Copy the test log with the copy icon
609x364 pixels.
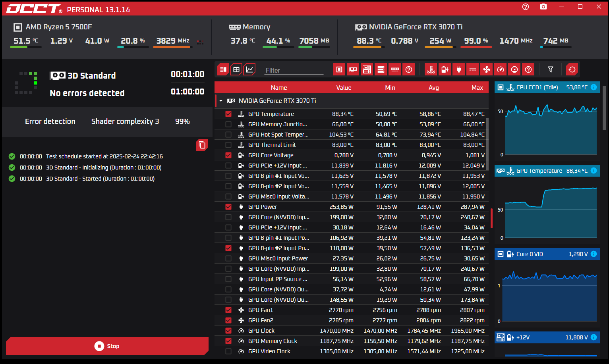[202, 145]
